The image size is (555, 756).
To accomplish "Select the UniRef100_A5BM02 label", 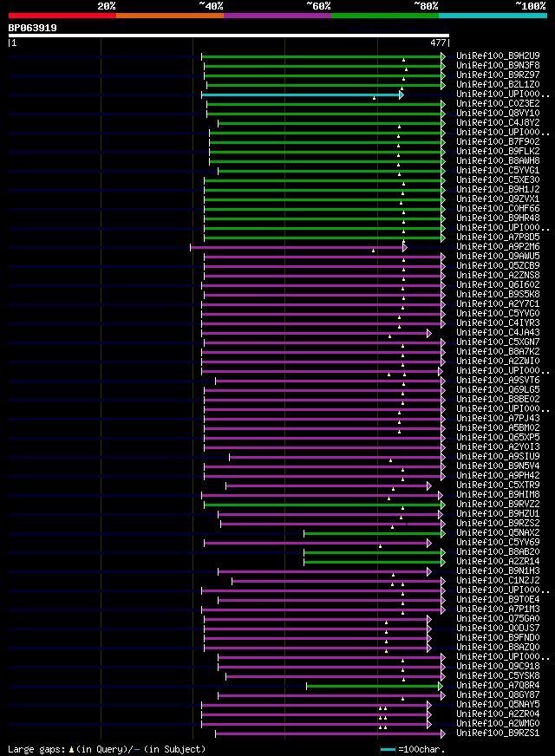I will (x=498, y=428).
